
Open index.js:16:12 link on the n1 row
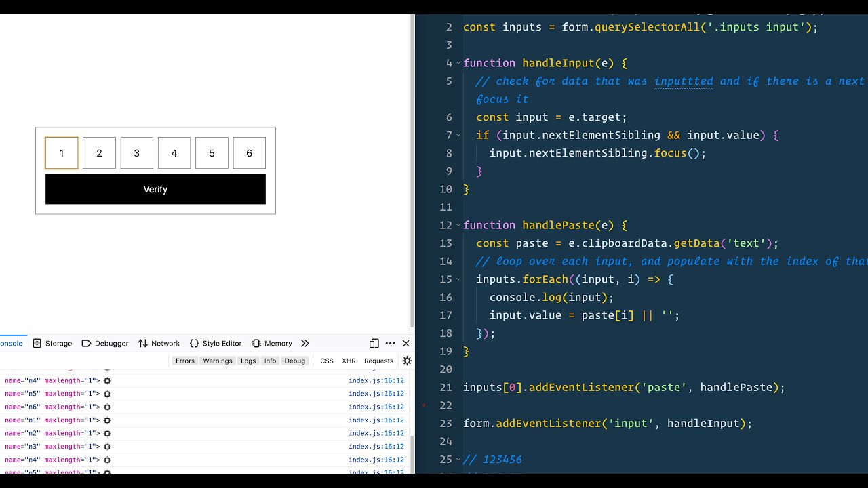(376, 420)
